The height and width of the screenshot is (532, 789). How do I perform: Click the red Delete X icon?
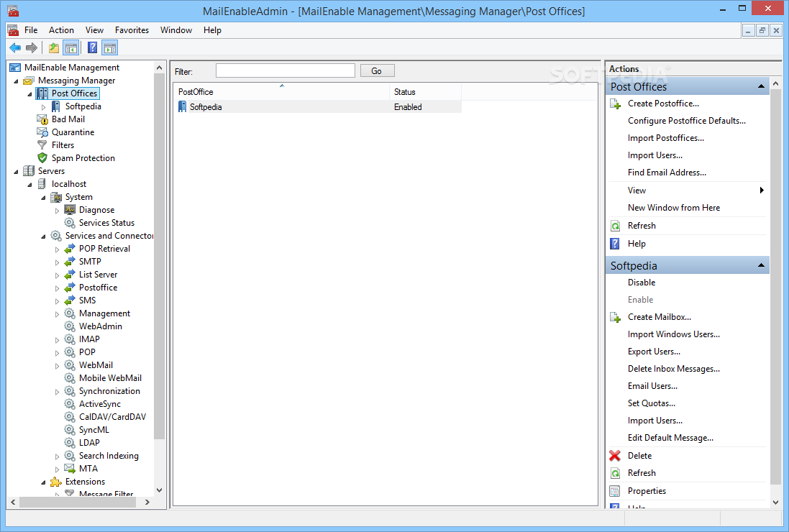pos(615,456)
